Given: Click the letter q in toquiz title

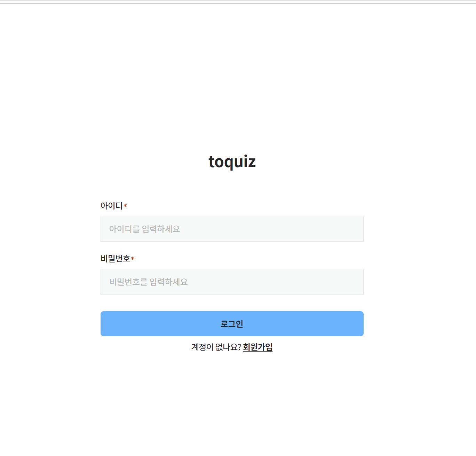Looking at the screenshot, I should (230, 163).
